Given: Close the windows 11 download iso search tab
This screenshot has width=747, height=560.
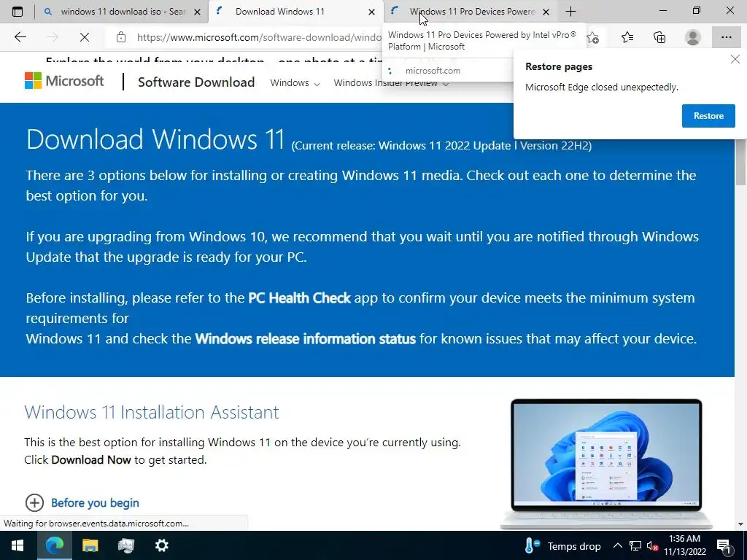Looking at the screenshot, I should (197, 12).
